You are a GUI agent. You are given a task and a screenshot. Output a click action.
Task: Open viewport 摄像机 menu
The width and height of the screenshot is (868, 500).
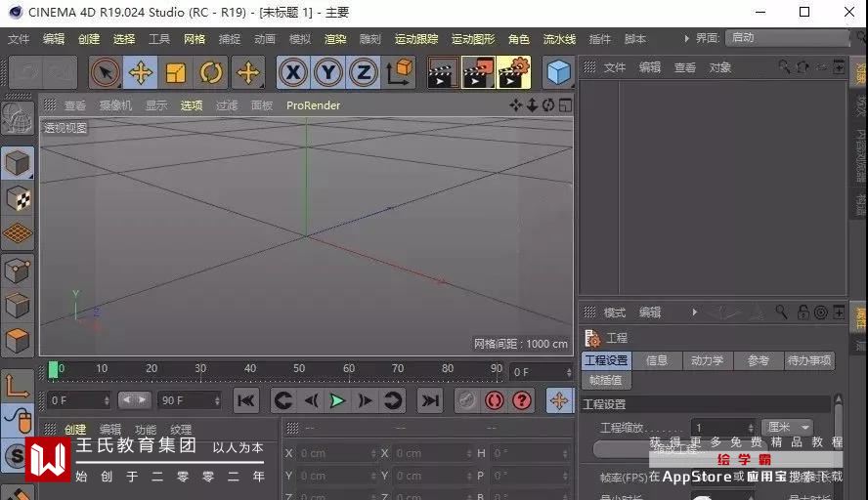pos(115,105)
